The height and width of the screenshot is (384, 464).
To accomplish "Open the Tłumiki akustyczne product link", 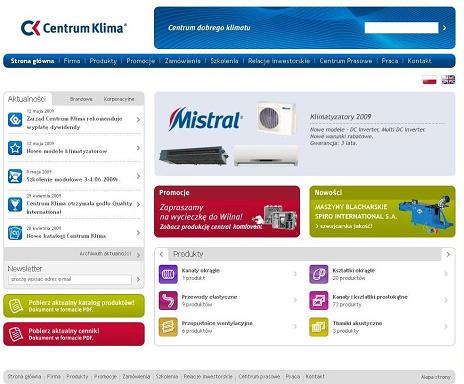I will [x=357, y=323].
